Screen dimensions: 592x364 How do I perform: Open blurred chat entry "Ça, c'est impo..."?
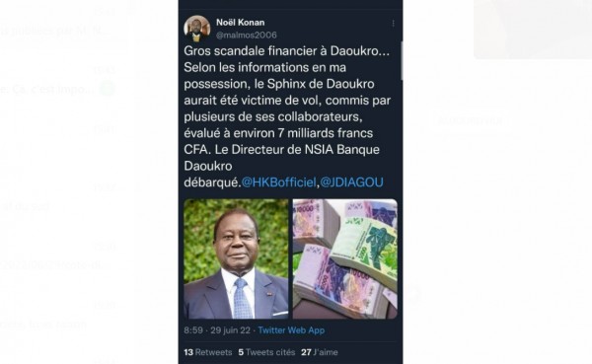[47, 90]
